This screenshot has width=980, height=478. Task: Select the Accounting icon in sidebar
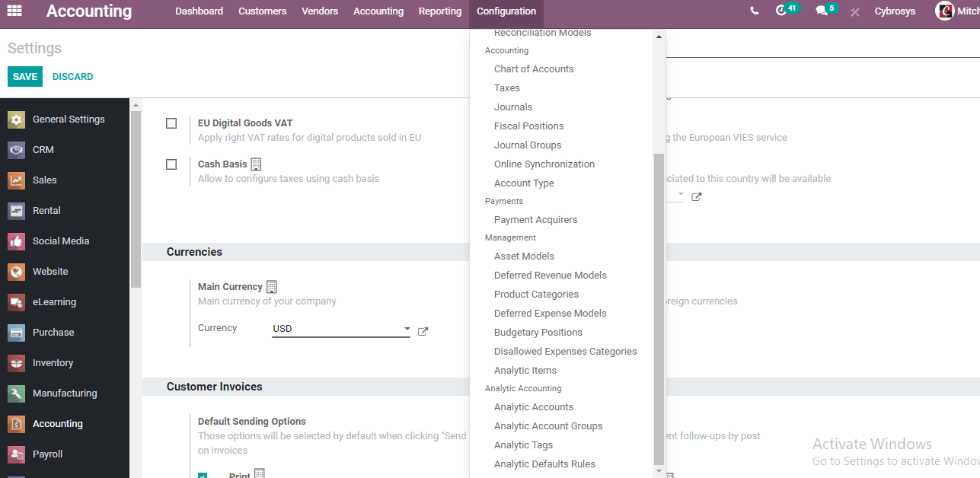17,424
